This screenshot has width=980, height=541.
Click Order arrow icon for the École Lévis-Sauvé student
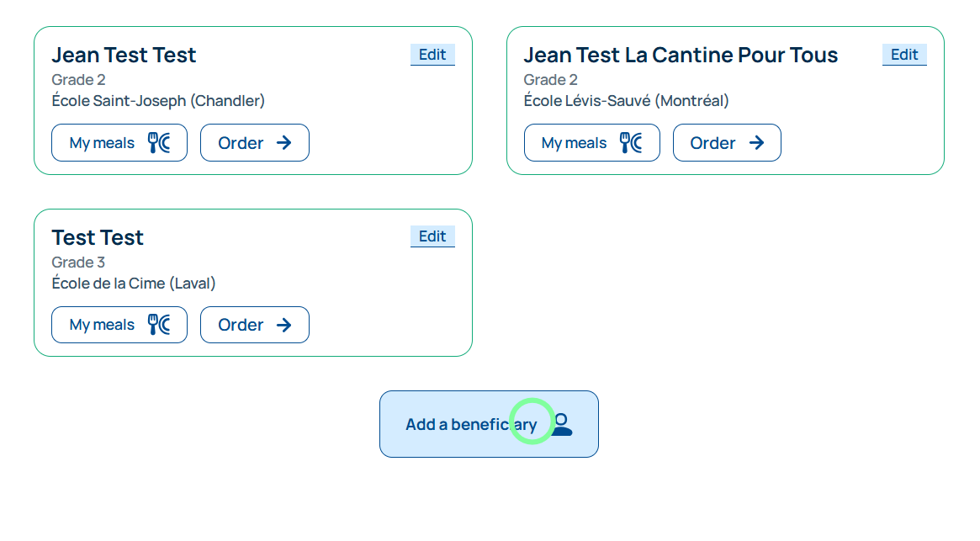click(756, 143)
